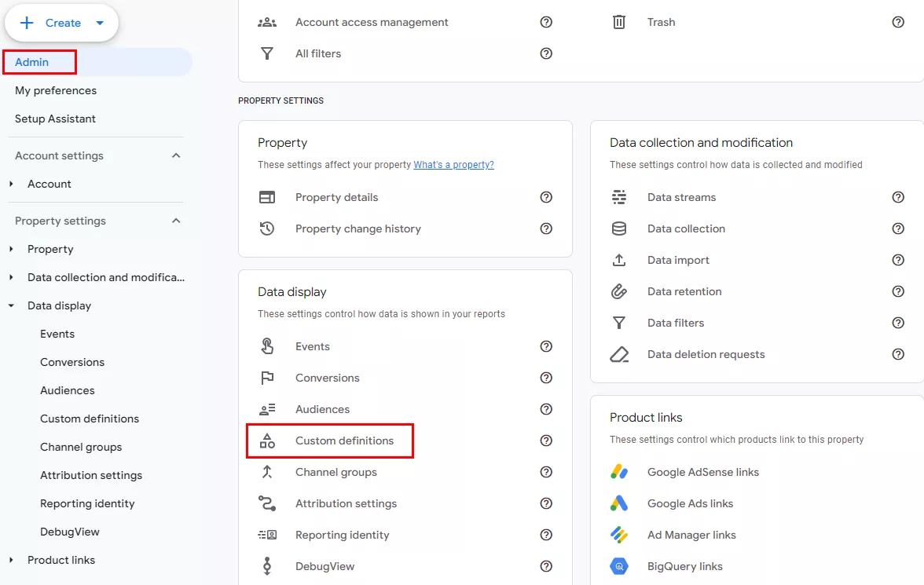Viewport: 924px width, 585px height.
Task: Click the Data deletion requests eraser icon
Action: pyautogui.click(x=619, y=354)
